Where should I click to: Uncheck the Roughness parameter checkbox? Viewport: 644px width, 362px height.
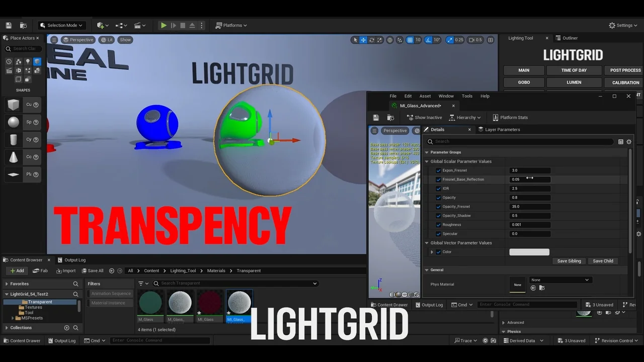(438, 225)
